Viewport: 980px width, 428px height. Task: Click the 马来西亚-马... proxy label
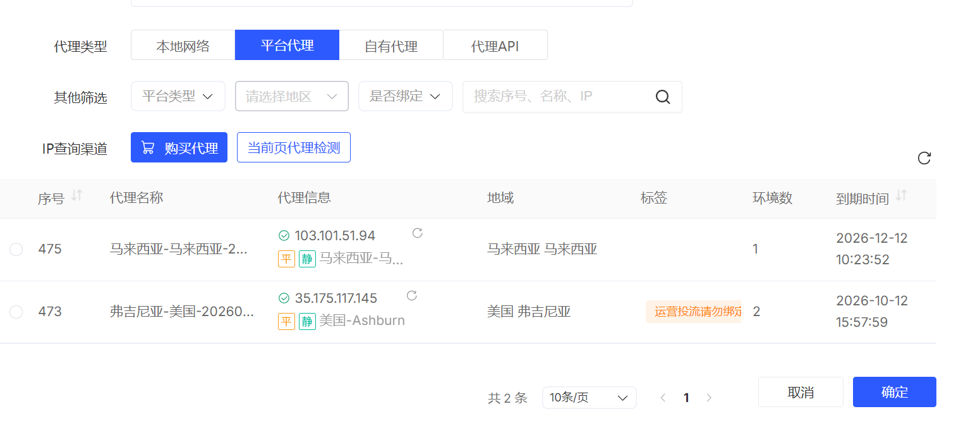(x=361, y=259)
